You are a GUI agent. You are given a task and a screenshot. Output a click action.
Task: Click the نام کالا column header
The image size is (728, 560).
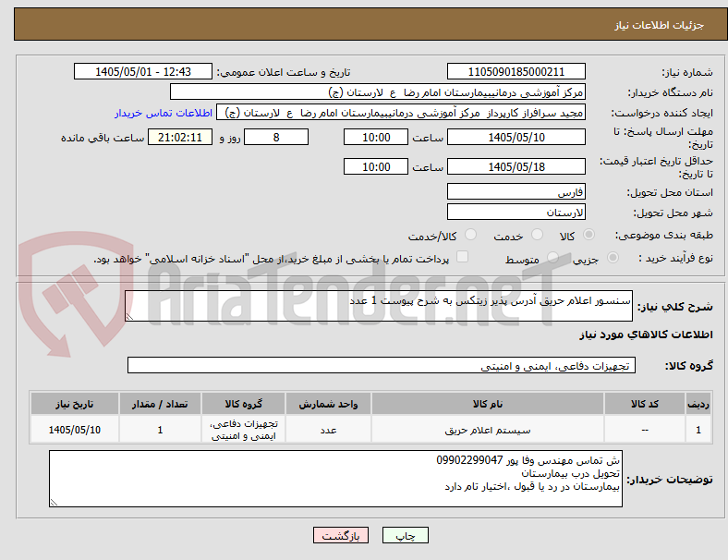click(x=488, y=404)
